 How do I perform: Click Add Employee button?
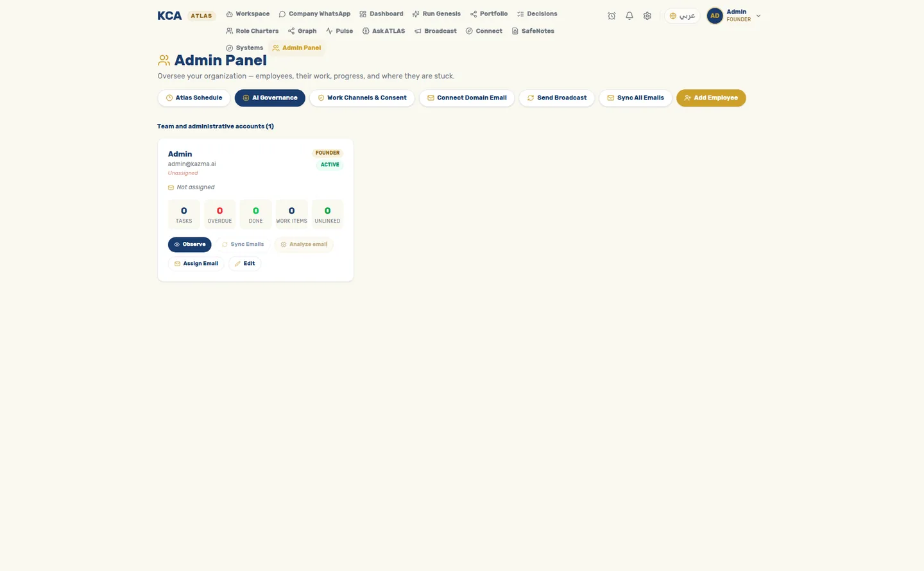tap(711, 98)
